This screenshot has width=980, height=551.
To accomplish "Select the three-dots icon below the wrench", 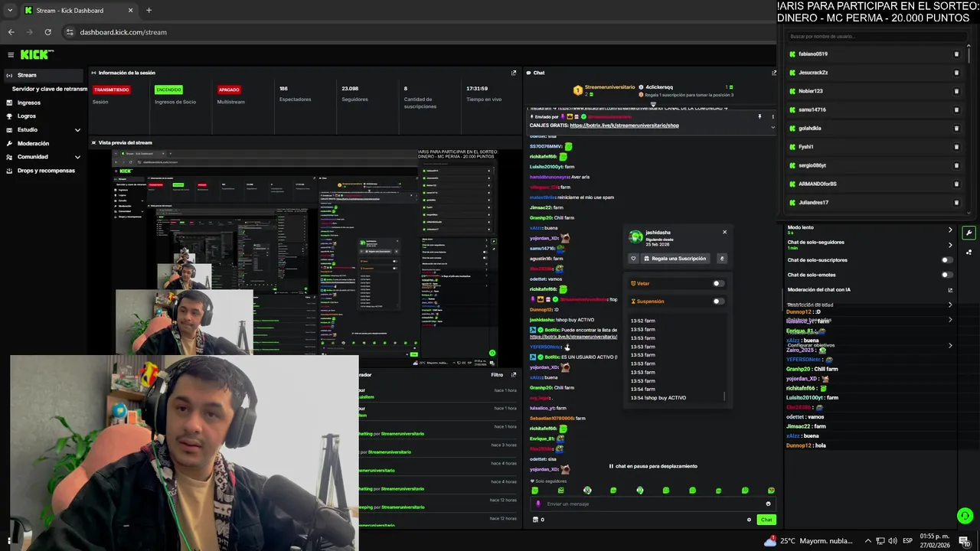I will pyautogui.click(x=969, y=252).
